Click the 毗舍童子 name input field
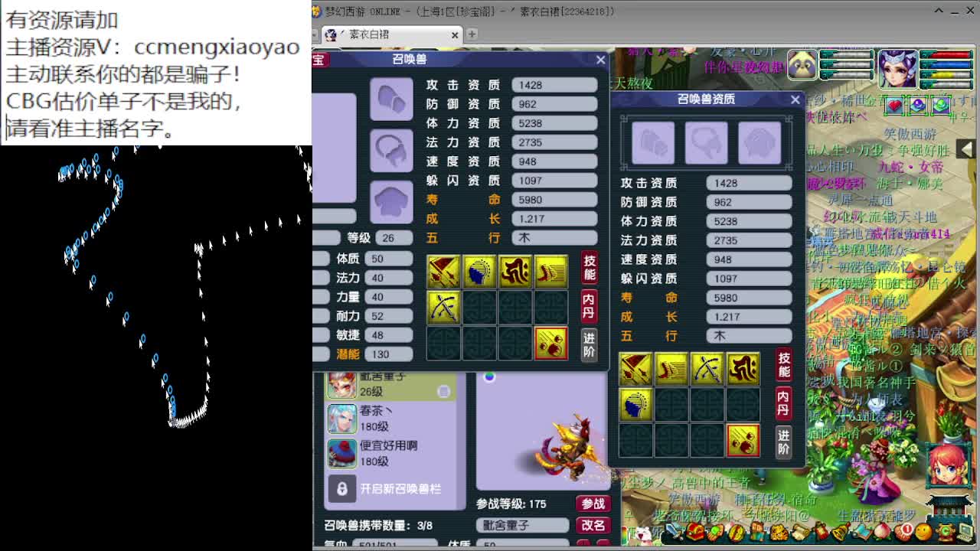The height and width of the screenshot is (551, 980). pyautogui.click(x=523, y=525)
